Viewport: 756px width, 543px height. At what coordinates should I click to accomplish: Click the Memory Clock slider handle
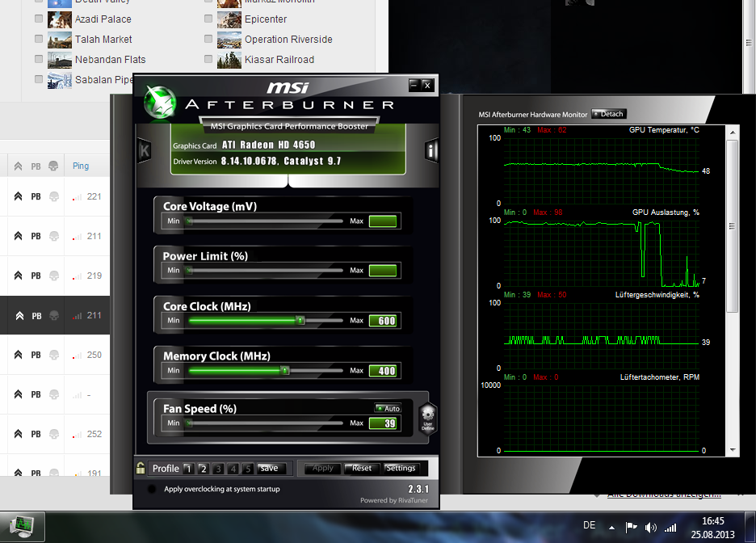pos(285,371)
